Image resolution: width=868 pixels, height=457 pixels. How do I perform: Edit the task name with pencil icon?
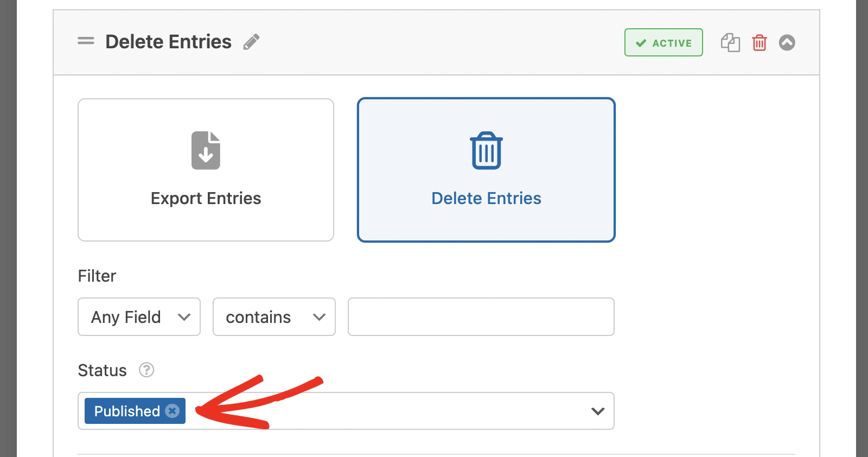click(x=251, y=42)
